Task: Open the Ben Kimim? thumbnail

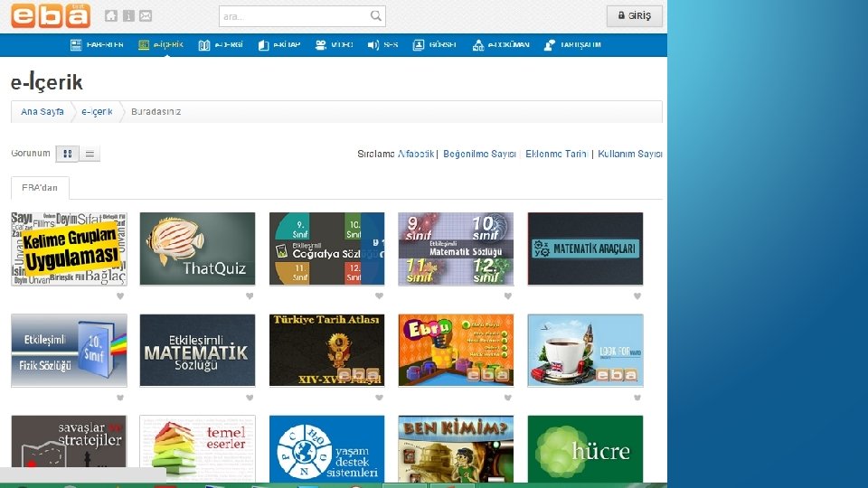Action: click(456, 449)
